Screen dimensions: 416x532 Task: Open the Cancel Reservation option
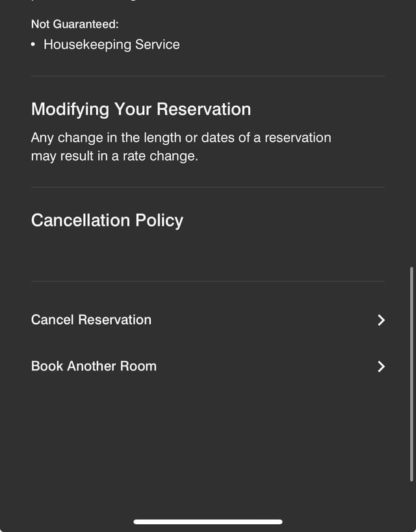[208, 320]
